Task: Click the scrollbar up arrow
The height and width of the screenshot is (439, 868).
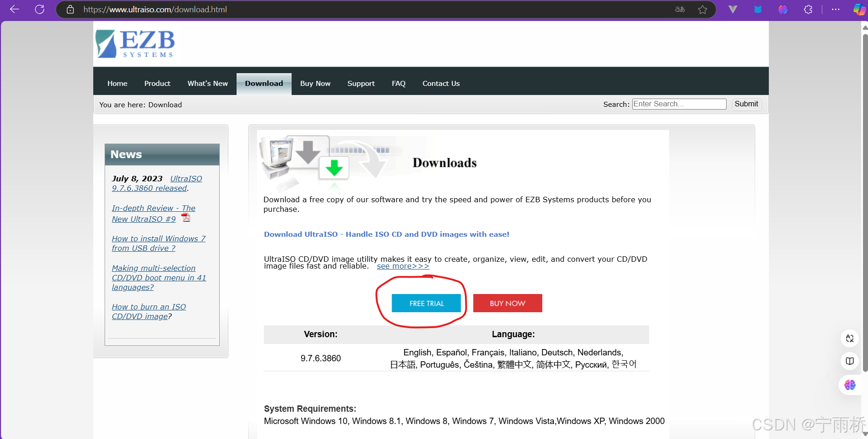Action: point(865,27)
